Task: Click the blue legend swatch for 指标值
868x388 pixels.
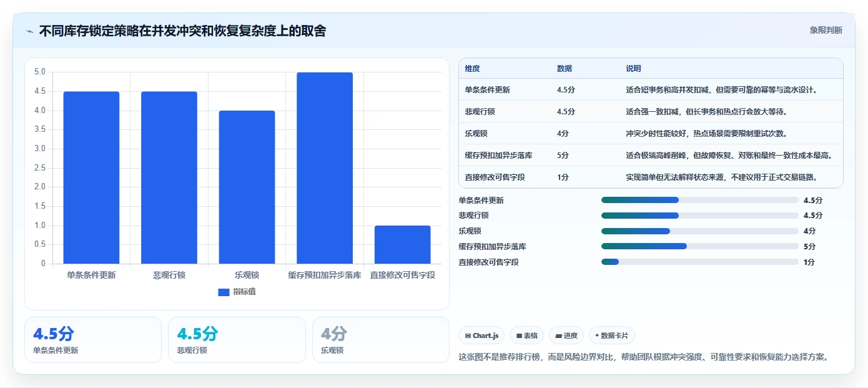Action: click(x=224, y=292)
